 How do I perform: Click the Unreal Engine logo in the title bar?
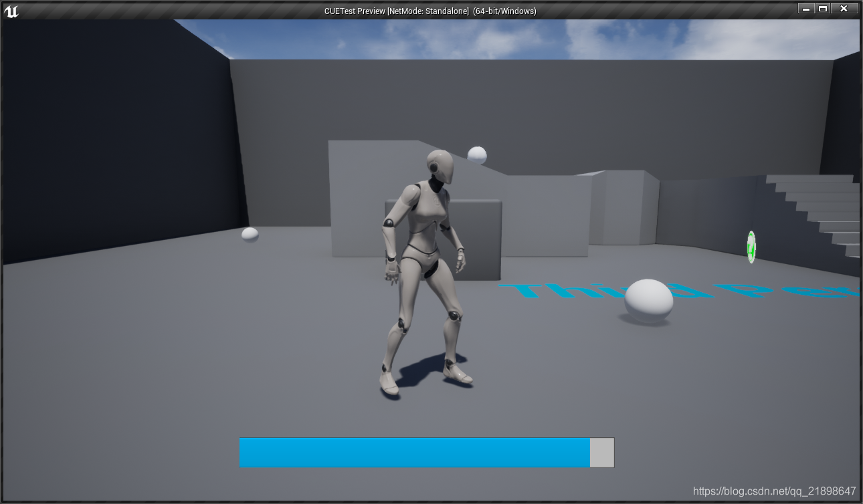12,11
